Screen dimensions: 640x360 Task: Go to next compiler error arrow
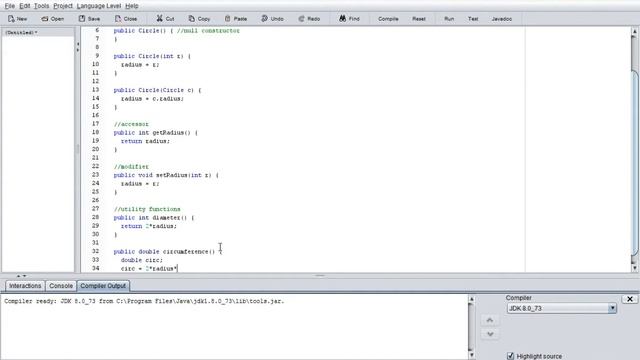[490, 334]
